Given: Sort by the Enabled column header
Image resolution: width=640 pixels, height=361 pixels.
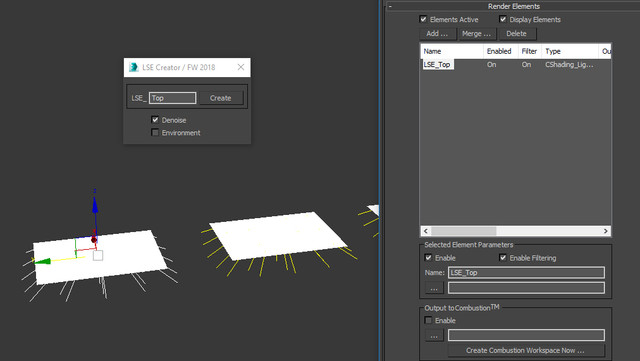Looking at the screenshot, I should click(x=500, y=51).
